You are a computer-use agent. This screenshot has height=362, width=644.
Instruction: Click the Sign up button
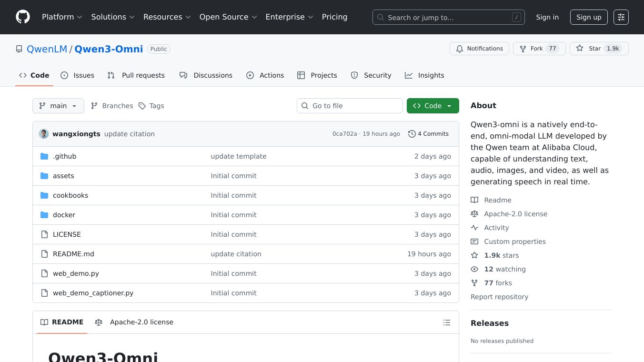pyautogui.click(x=588, y=17)
